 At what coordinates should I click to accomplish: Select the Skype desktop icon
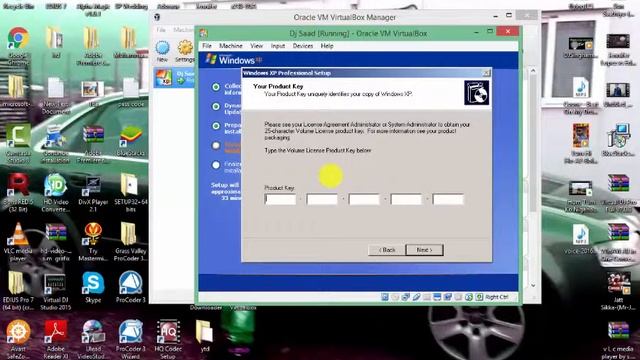[x=93, y=288]
